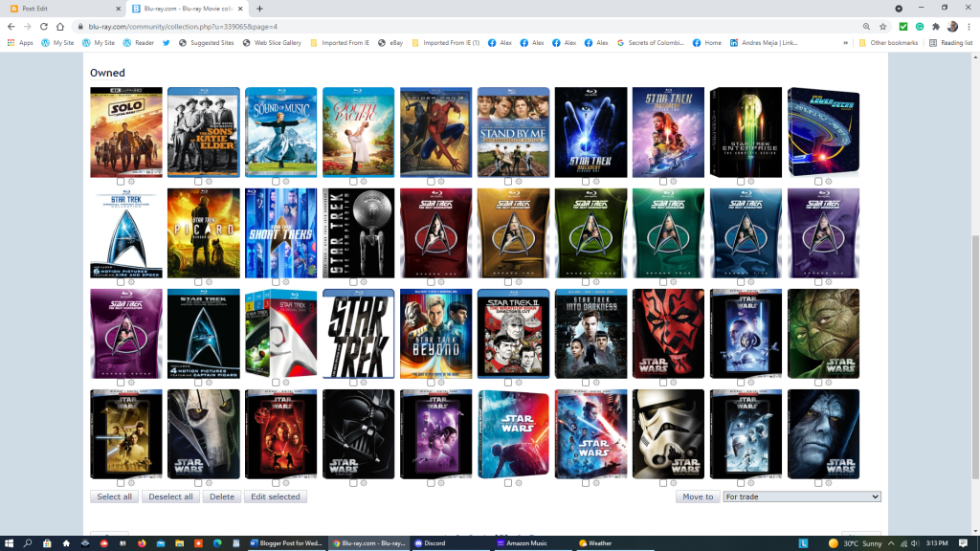Click the Edit selected button

pyautogui.click(x=275, y=496)
